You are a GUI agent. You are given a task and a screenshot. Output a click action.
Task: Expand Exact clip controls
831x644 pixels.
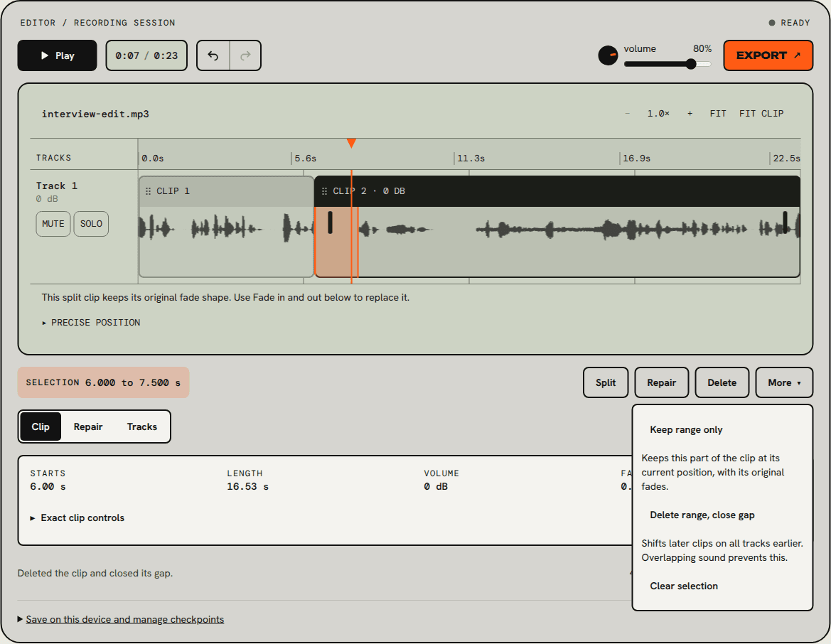coord(77,518)
